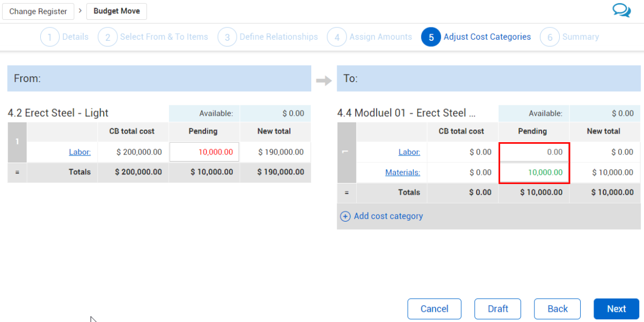644x322 pixels.
Task: Go Back to previous step
Action: click(x=557, y=309)
